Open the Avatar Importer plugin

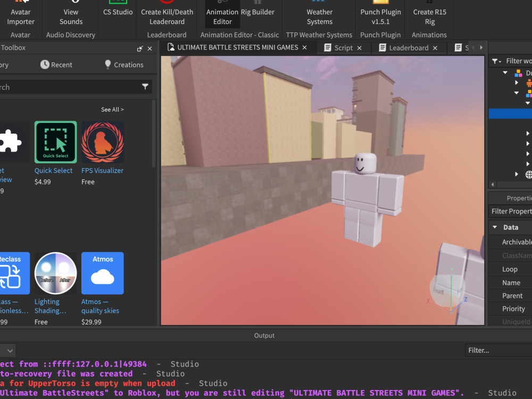click(x=20, y=14)
